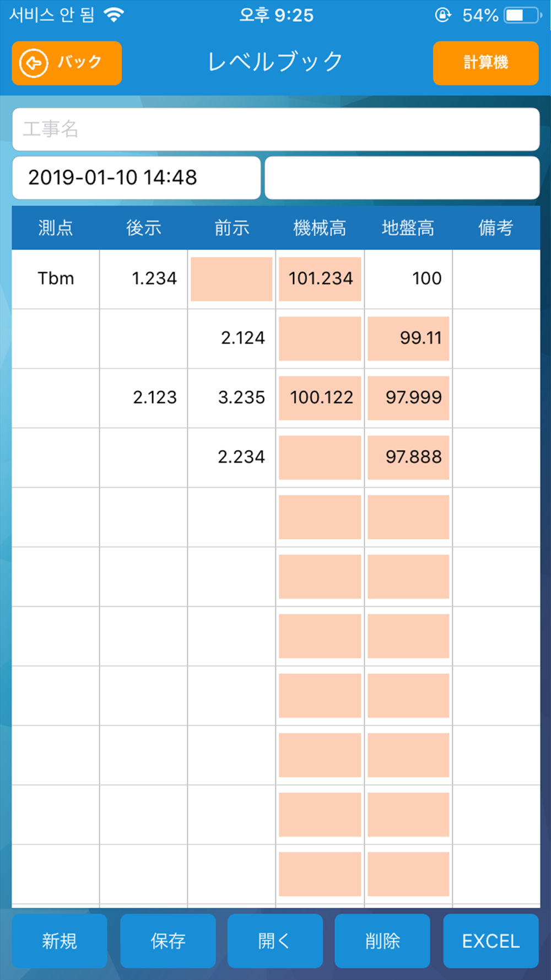Open the 計算機 calculator button
Screen dimensions: 551x980
tap(485, 63)
